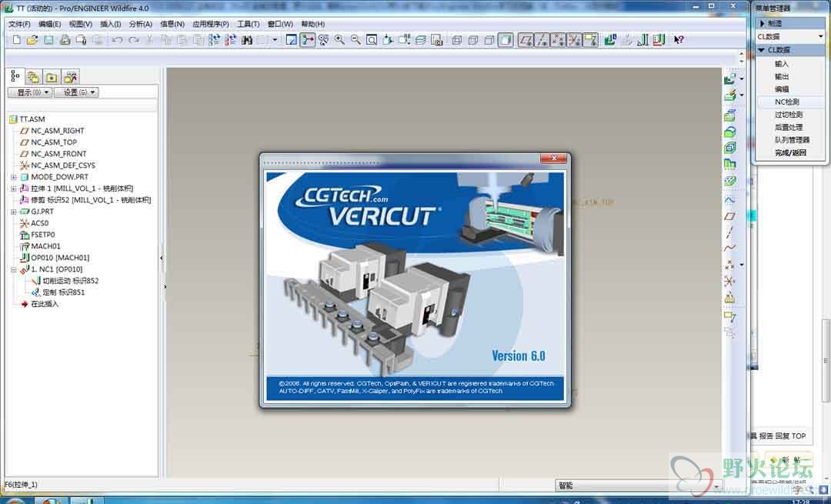
Task: Click the collapse arrow on navigator sash
Action: 162,258
